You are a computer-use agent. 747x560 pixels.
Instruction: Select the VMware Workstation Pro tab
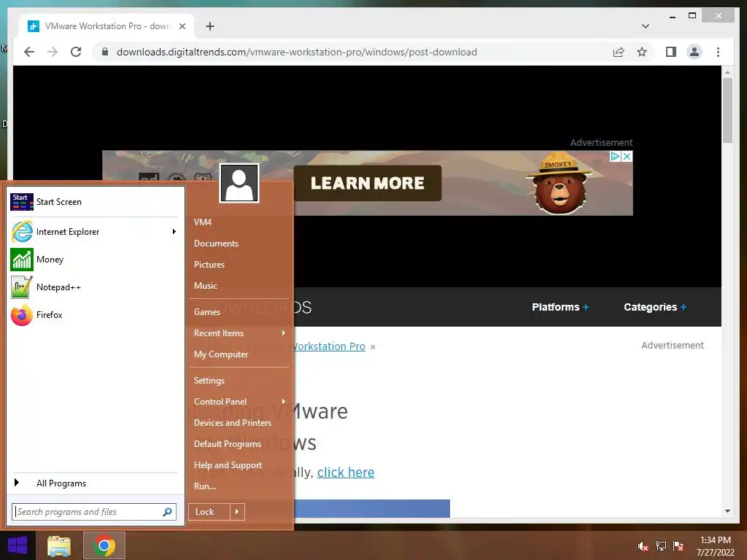(x=107, y=26)
